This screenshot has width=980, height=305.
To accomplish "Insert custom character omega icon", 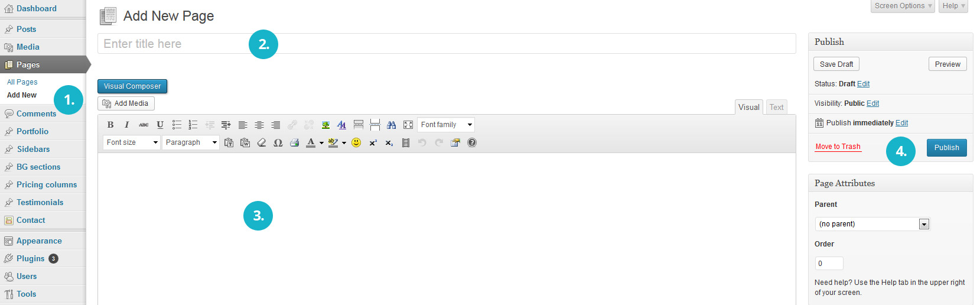I will pyautogui.click(x=278, y=142).
